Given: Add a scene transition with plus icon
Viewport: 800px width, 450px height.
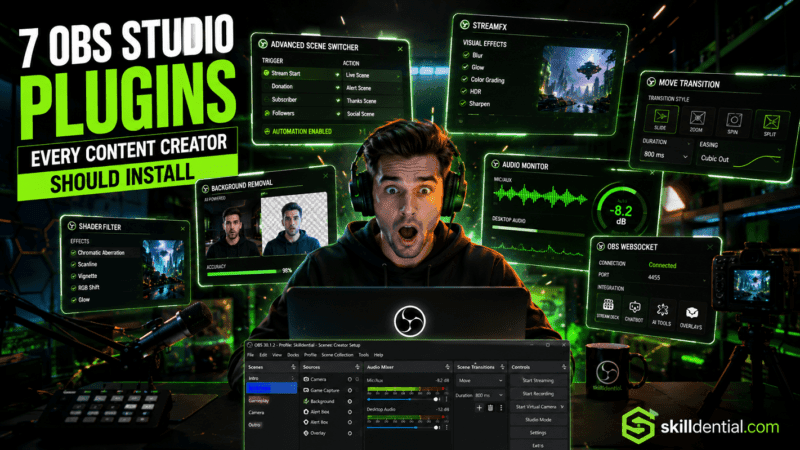Looking at the screenshot, I should [x=479, y=408].
